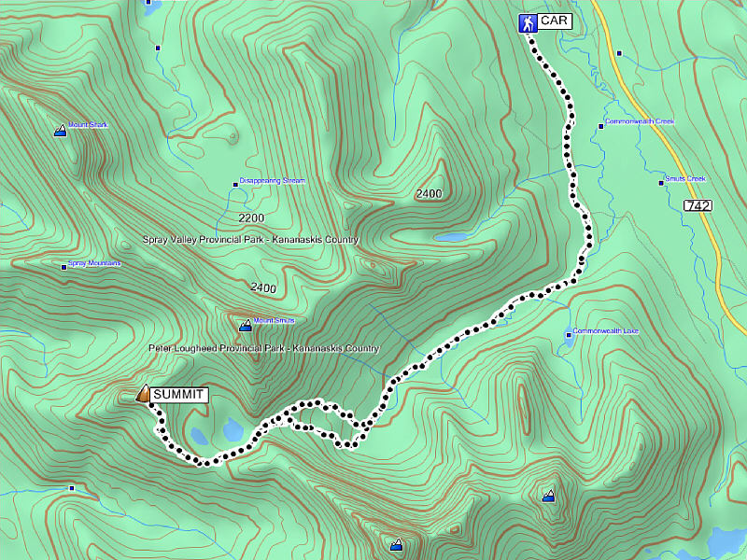Click the Mount Smuts text label
Viewport: 747px width, 560px height.
click(x=274, y=320)
